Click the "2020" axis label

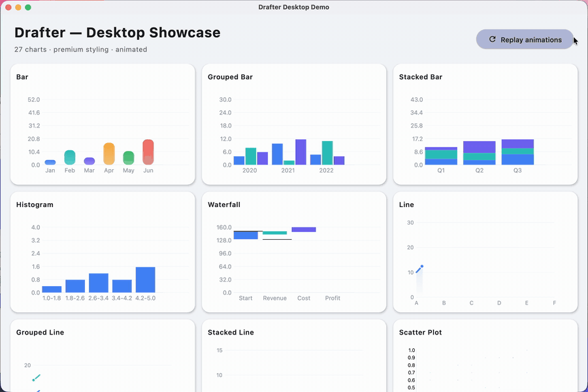coord(250,171)
